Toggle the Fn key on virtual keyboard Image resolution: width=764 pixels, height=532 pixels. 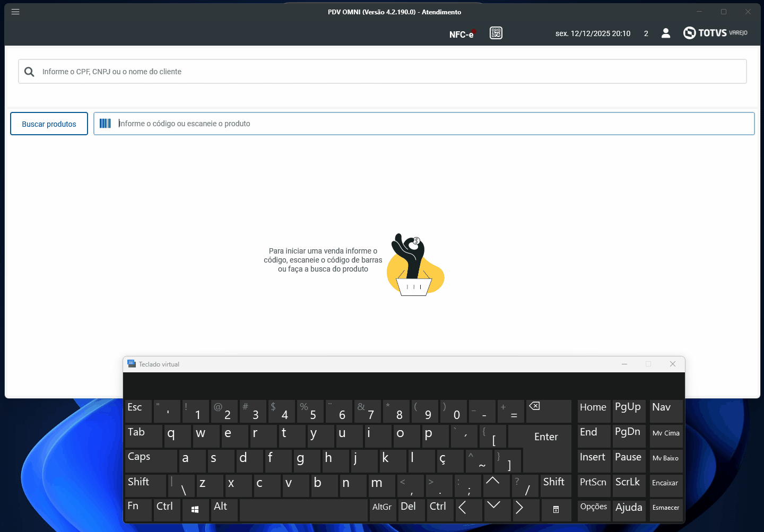(x=138, y=510)
